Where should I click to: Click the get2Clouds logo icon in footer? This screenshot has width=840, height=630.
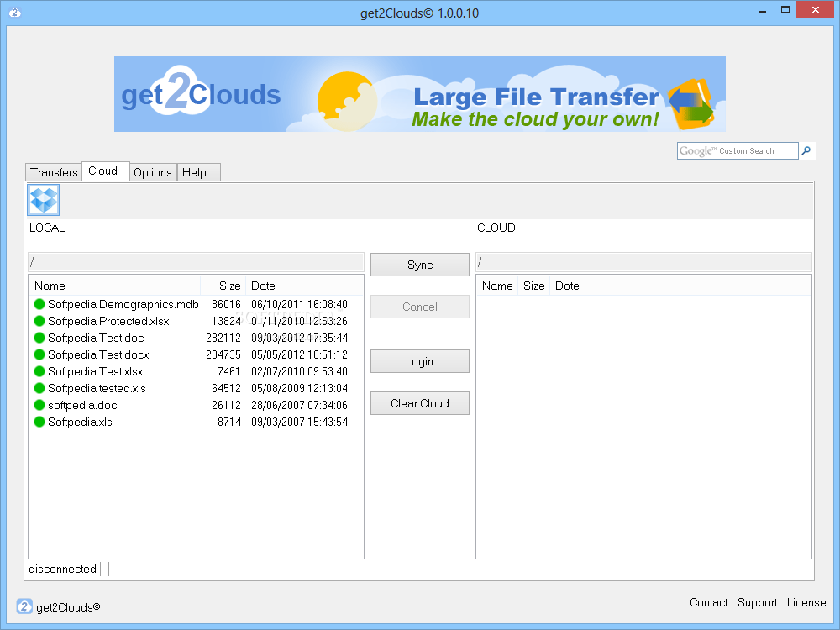pyautogui.click(x=24, y=606)
